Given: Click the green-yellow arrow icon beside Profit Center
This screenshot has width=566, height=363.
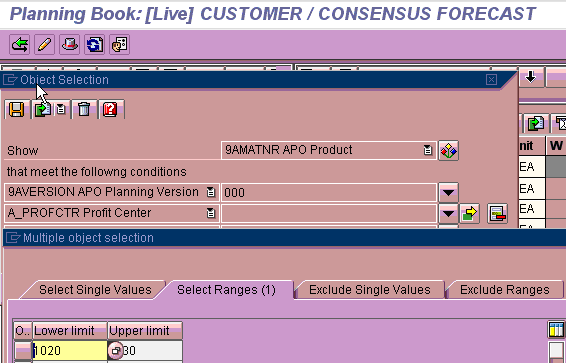Looking at the screenshot, I should click(469, 214).
